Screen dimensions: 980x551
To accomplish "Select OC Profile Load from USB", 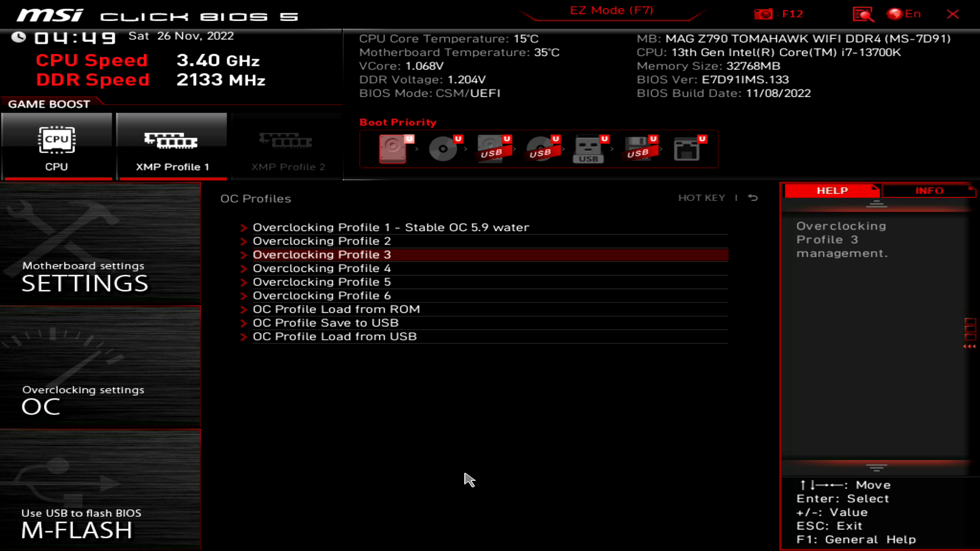I will tap(490, 337).
